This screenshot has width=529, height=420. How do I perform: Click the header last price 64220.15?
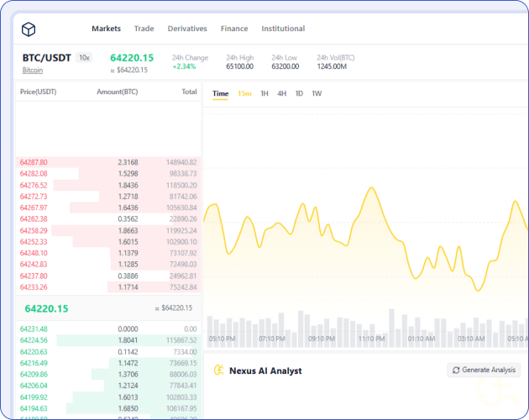point(132,58)
